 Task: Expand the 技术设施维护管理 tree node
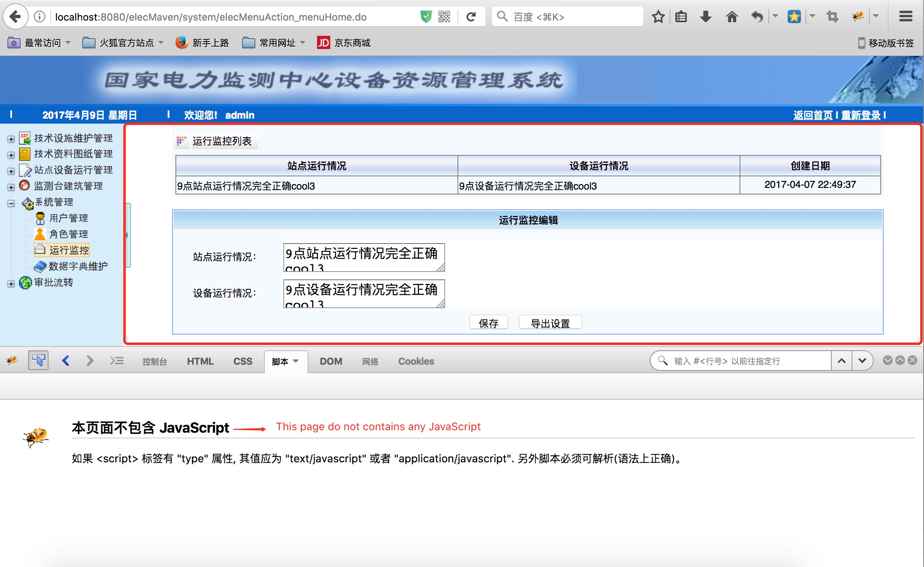tap(11, 139)
